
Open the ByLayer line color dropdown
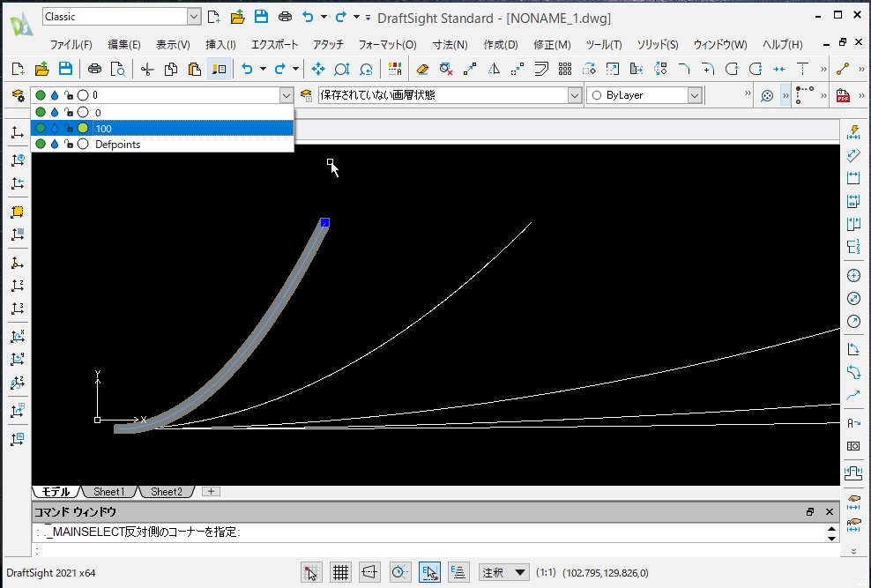click(x=695, y=95)
